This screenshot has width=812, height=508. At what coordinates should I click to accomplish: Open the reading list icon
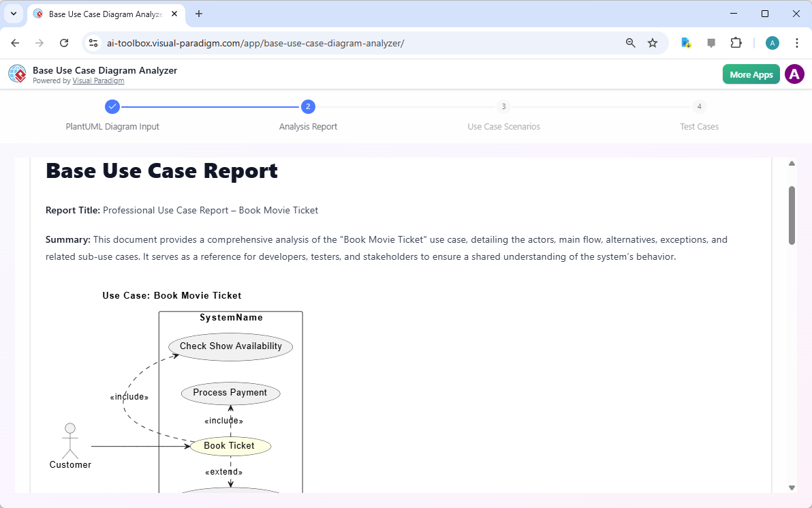[685, 42]
